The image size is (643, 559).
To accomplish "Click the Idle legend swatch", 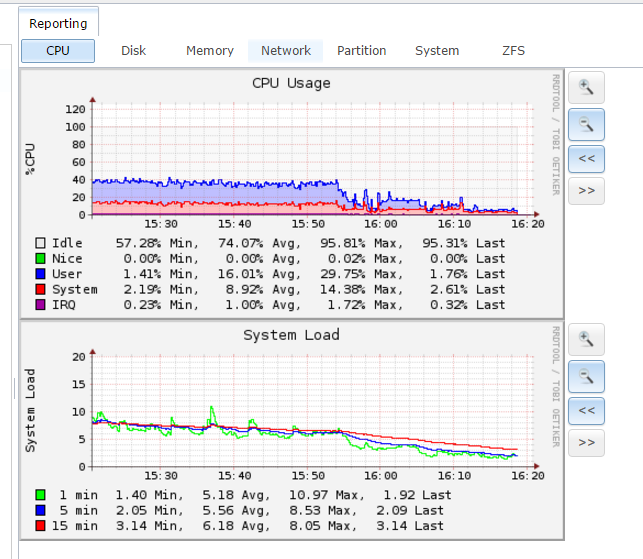I will point(40,243).
